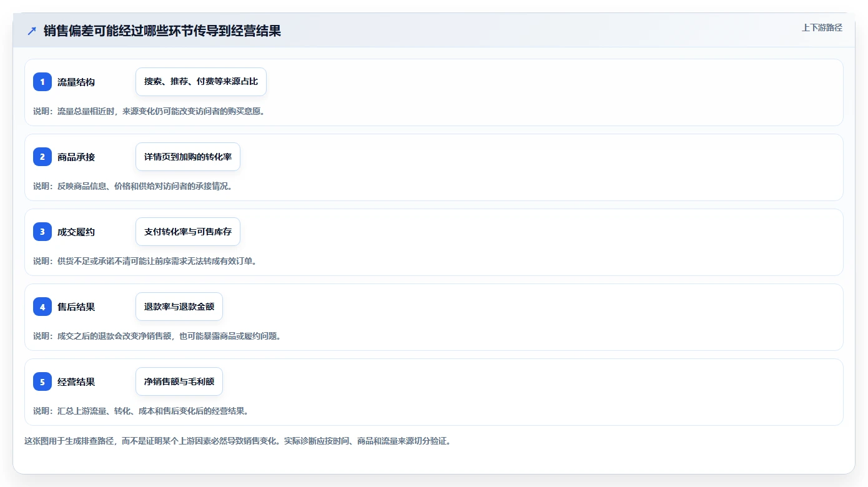Select the 成交履约 step title
Viewport: 868px width, 487px height.
coord(76,232)
